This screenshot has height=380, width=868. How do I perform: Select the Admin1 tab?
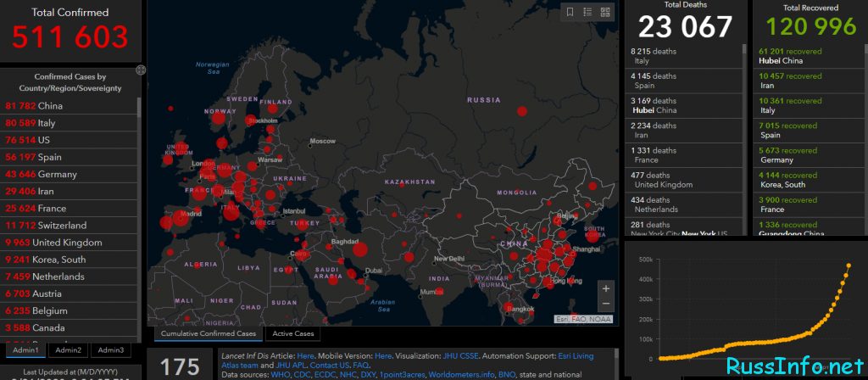click(x=26, y=350)
